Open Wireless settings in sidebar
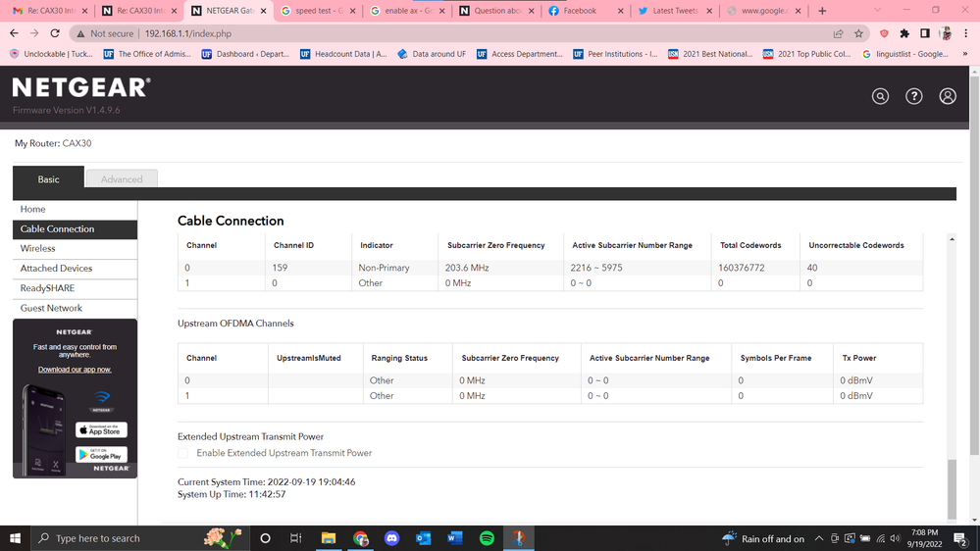Viewport: 980px width, 551px height. [x=38, y=248]
